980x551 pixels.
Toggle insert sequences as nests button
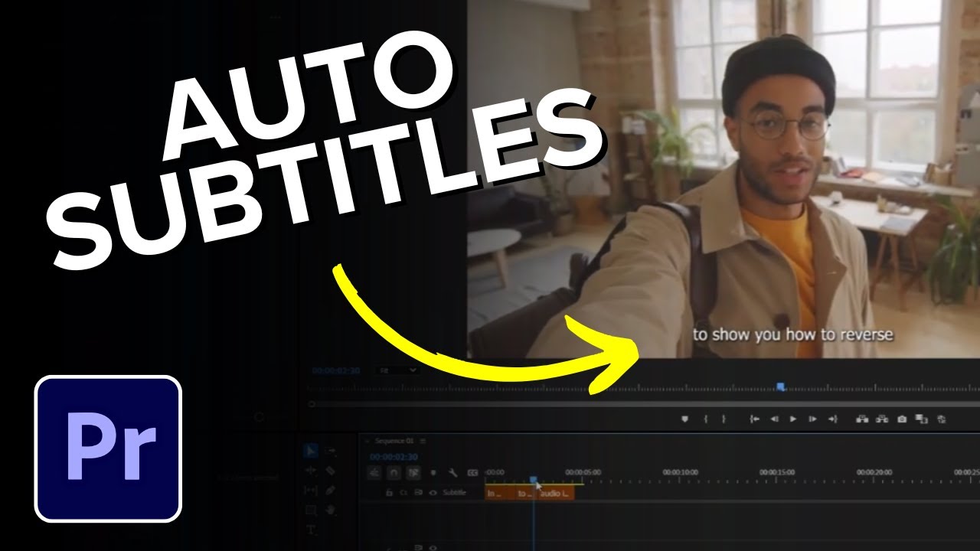(374, 473)
